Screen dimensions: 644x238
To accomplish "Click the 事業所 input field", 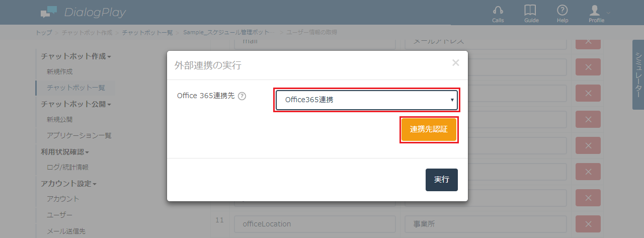I will point(486,223).
